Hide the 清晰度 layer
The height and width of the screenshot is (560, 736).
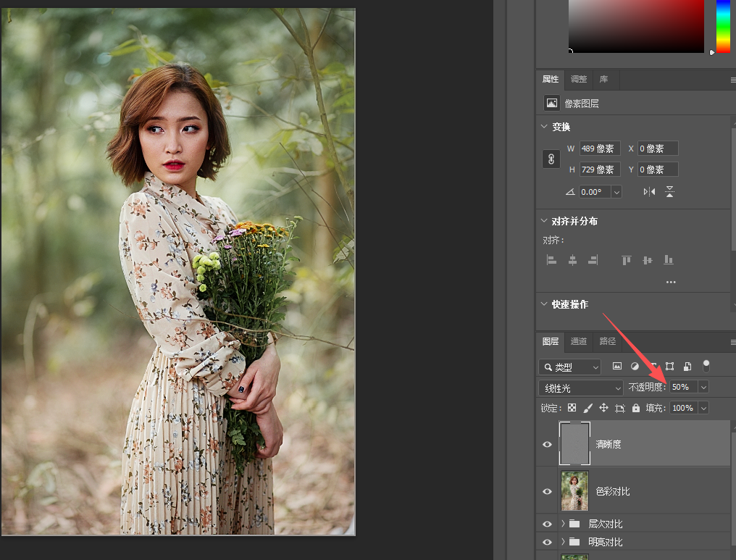click(x=548, y=444)
